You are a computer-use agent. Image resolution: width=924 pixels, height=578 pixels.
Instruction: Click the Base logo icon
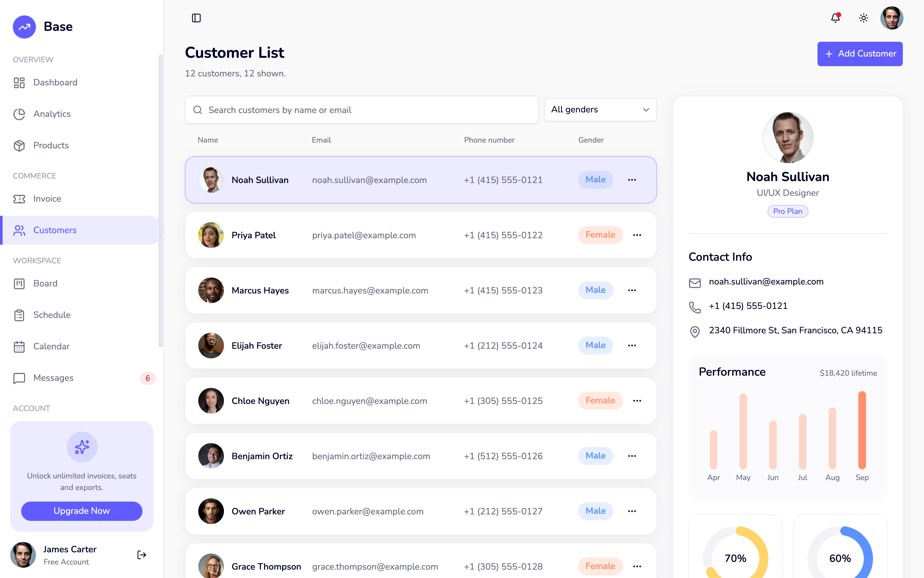(24, 27)
